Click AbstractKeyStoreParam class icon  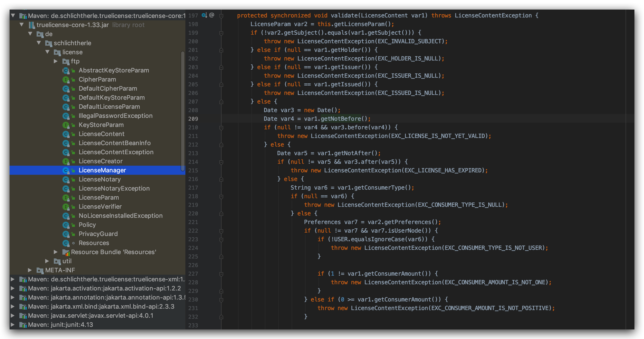[x=66, y=71]
